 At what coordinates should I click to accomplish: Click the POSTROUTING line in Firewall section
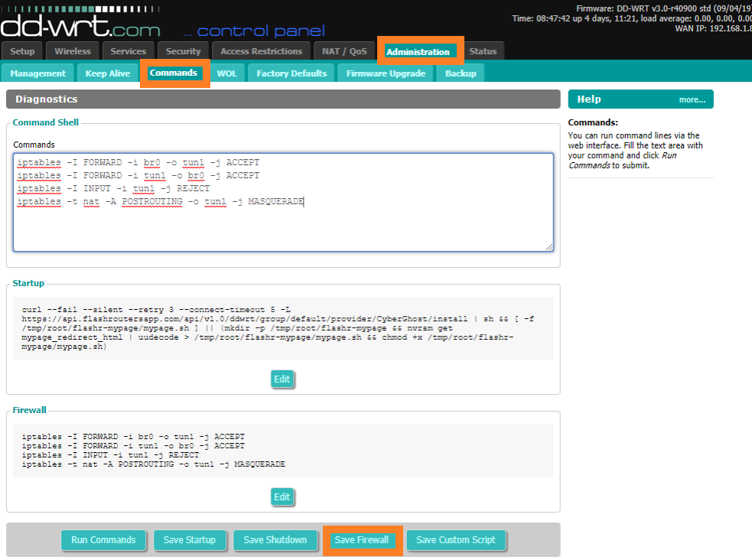(x=154, y=464)
